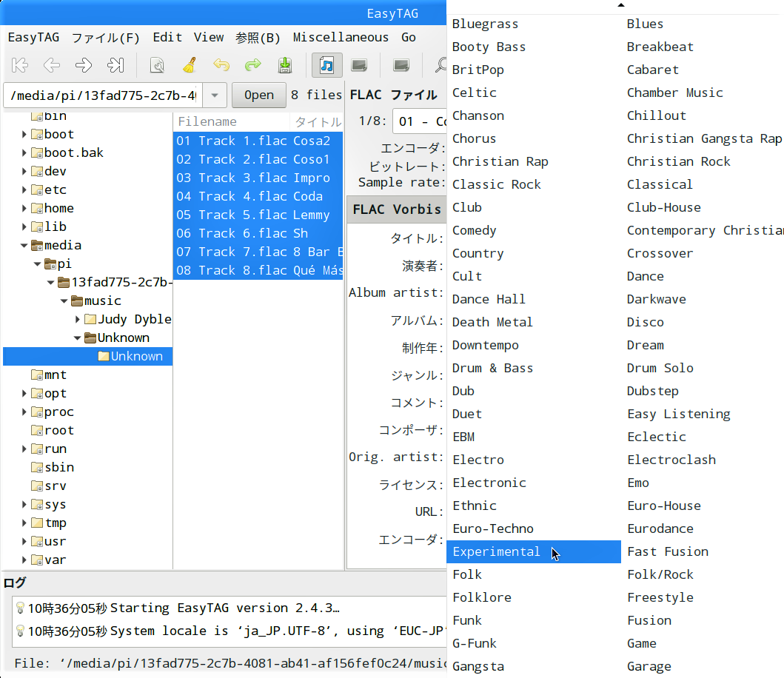This screenshot has width=784, height=678.
Task: Open the Miscellaneous menu
Action: click(x=341, y=38)
